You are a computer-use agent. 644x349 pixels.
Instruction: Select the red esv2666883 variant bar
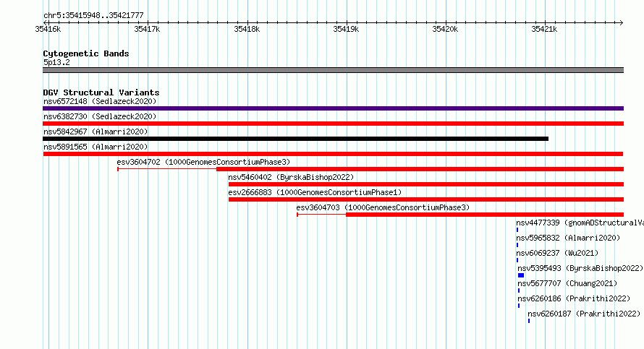coord(426,199)
